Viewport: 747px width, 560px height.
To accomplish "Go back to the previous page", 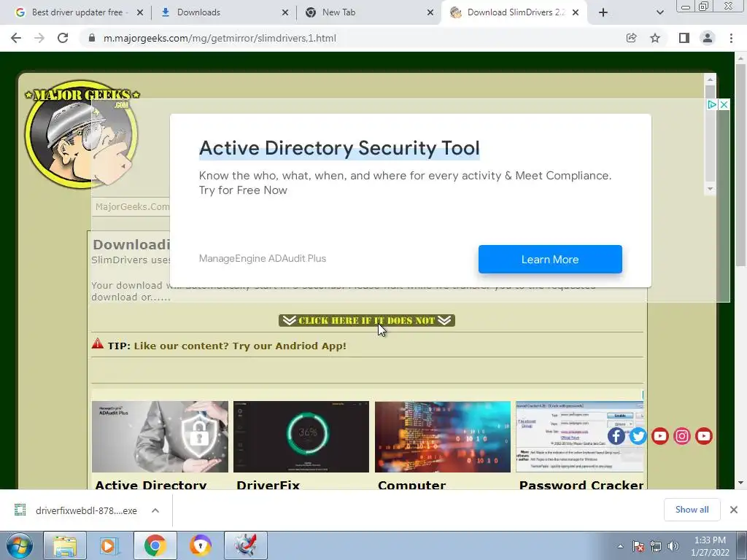I will [16, 38].
